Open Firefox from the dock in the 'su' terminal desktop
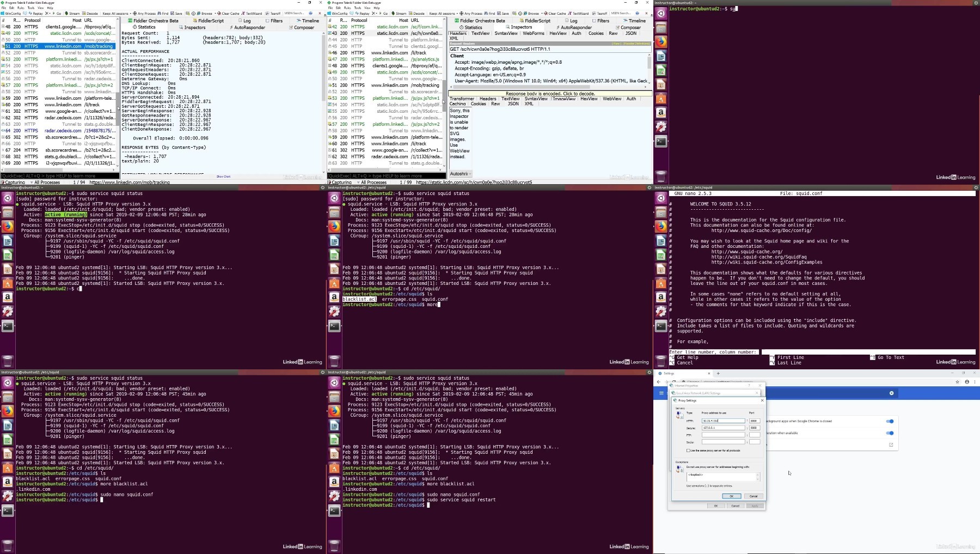The image size is (980, 554). [661, 42]
